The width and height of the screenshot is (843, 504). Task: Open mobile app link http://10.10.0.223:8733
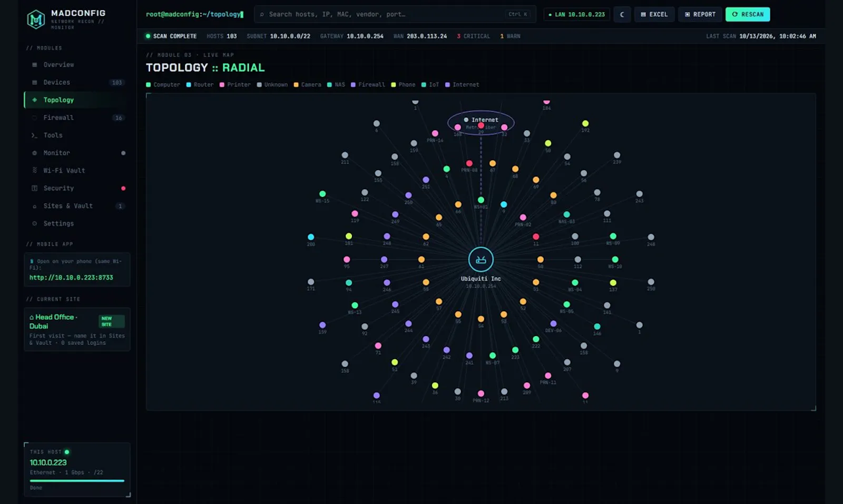[71, 278]
